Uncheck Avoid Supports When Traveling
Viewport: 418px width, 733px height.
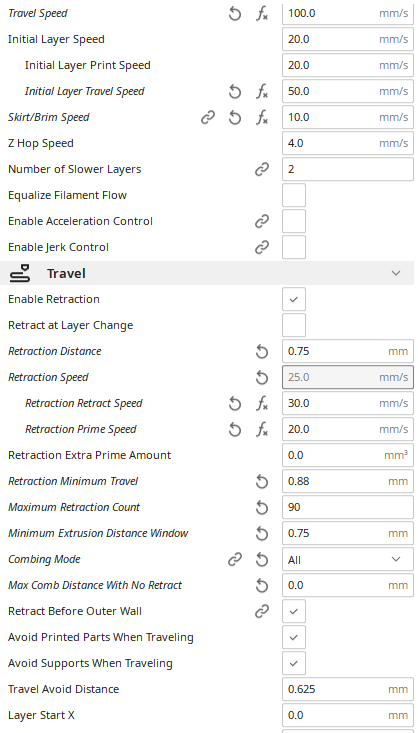tap(294, 663)
